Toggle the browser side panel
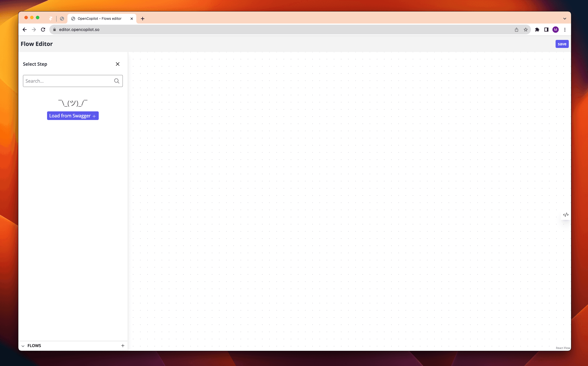The height and width of the screenshot is (366, 588). pos(546,30)
